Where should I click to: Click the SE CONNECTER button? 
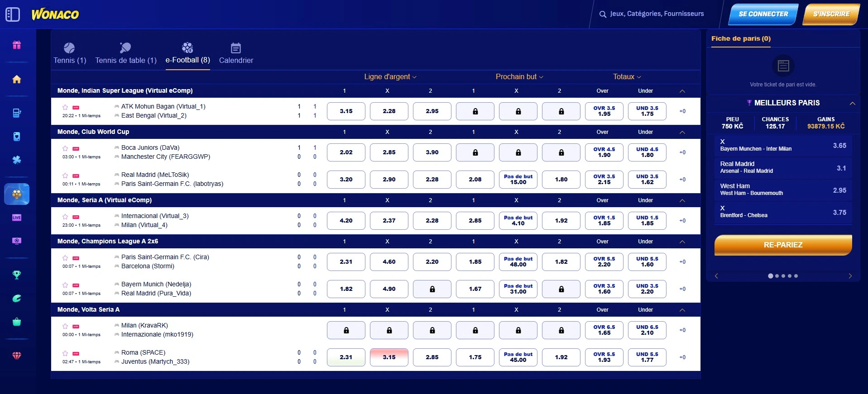point(763,14)
